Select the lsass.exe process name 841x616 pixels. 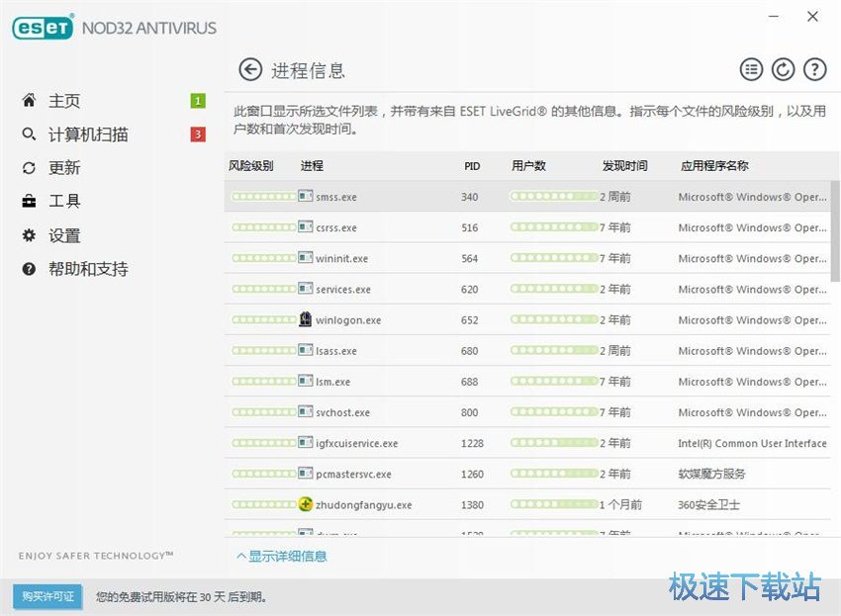point(336,351)
